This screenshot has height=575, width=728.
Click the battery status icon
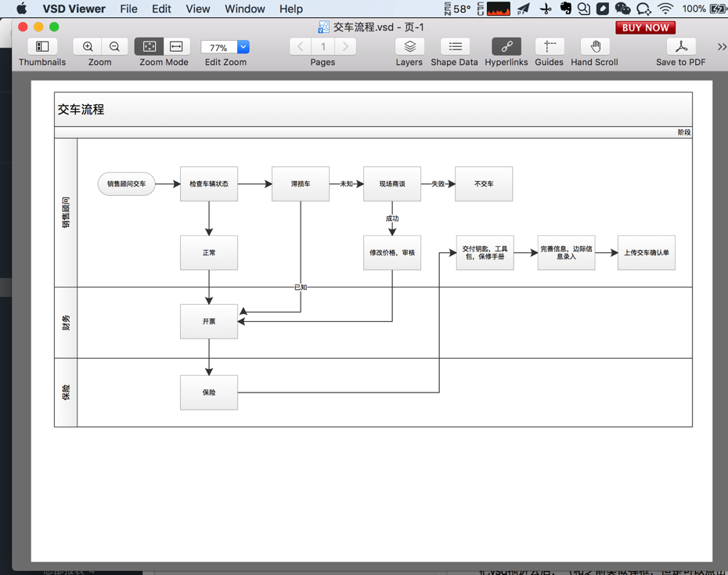(717, 9)
